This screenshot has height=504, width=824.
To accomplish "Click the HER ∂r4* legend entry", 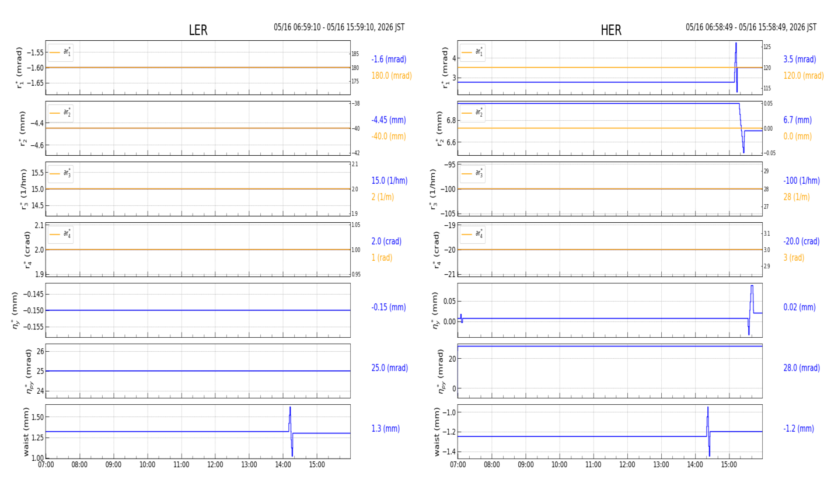I will [x=473, y=234].
